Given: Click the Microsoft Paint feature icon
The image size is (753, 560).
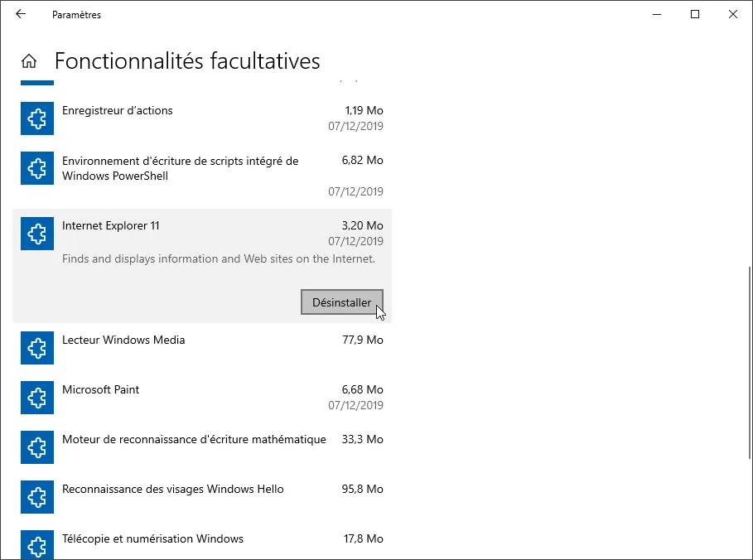Looking at the screenshot, I should pos(36,398).
